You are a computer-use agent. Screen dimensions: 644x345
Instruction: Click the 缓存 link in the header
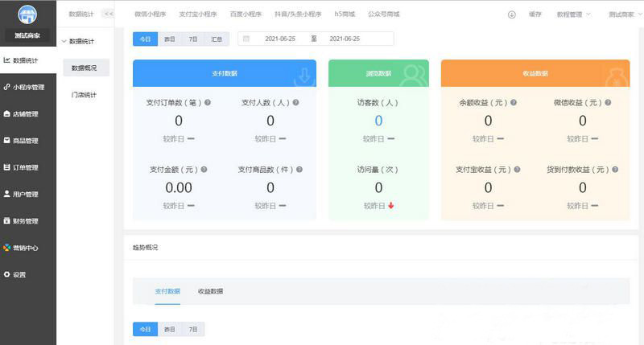click(535, 14)
